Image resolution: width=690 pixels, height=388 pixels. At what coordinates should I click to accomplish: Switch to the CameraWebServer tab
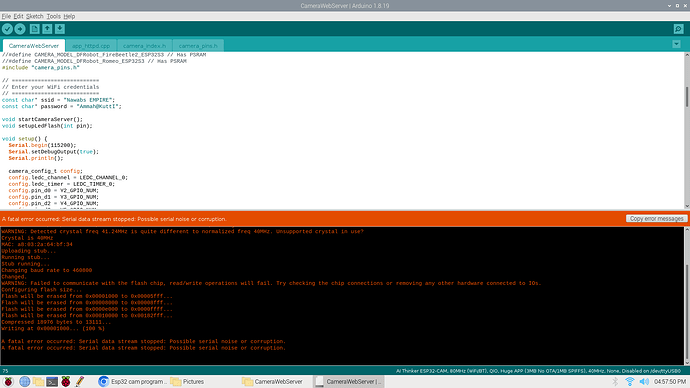pos(34,46)
